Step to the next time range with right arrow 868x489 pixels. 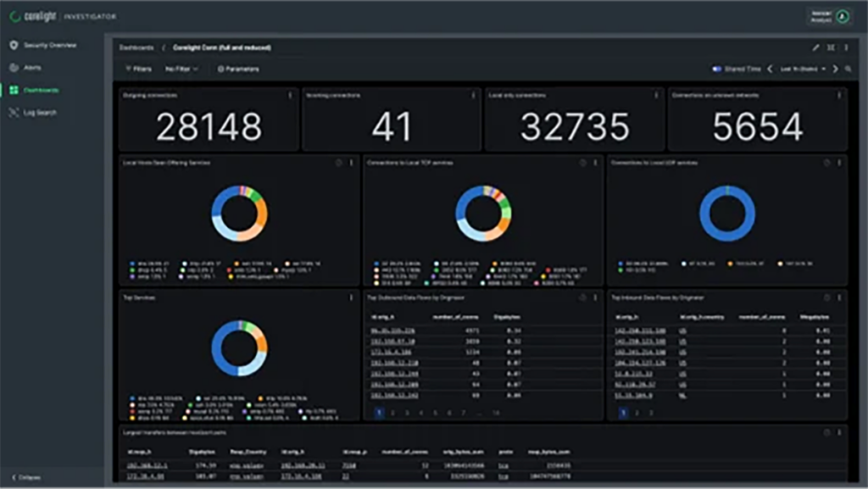pyautogui.click(x=835, y=69)
